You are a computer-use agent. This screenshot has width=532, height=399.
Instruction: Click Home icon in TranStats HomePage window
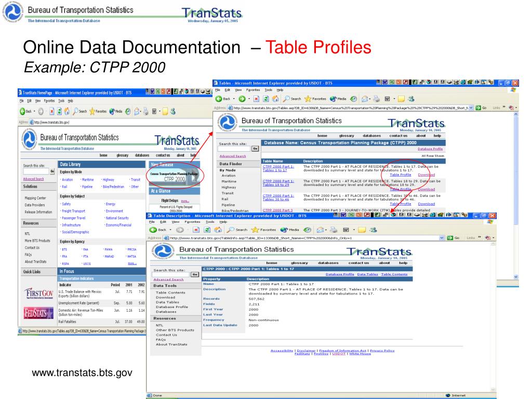click(x=67, y=111)
